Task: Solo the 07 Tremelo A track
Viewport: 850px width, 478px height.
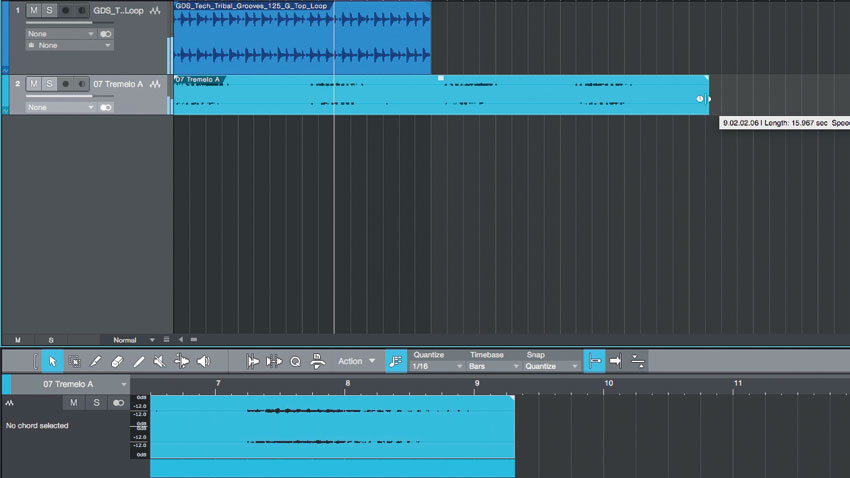Action: pos(49,84)
